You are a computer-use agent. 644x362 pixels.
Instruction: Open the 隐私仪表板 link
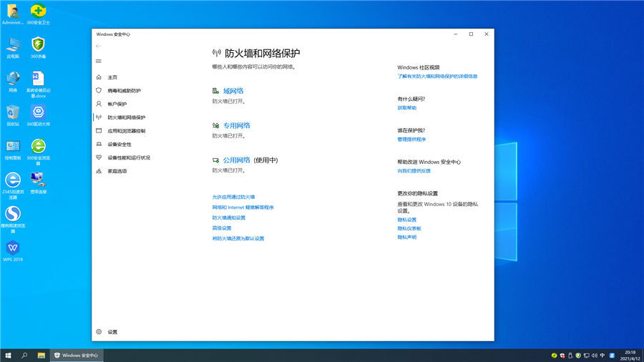409,229
